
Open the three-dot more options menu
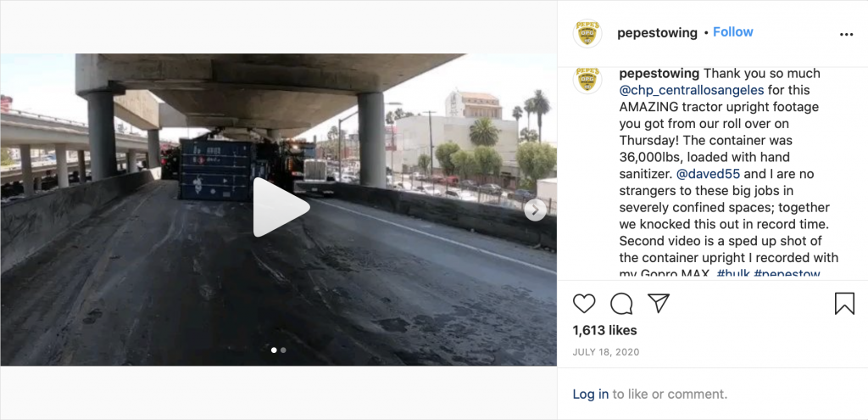click(847, 34)
